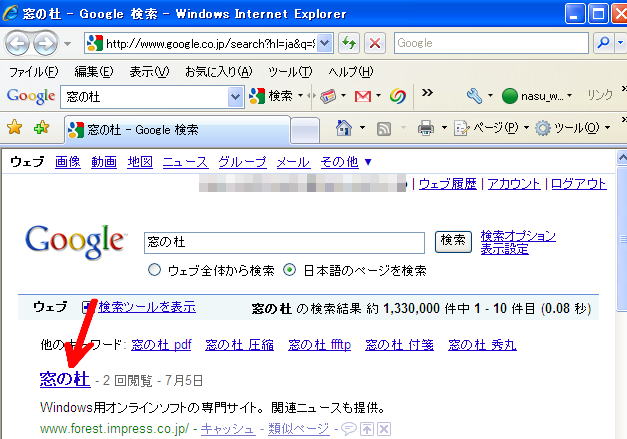This screenshot has width=627, height=439.
Task: Expand the address bar history dropdown
Action: 325,43
